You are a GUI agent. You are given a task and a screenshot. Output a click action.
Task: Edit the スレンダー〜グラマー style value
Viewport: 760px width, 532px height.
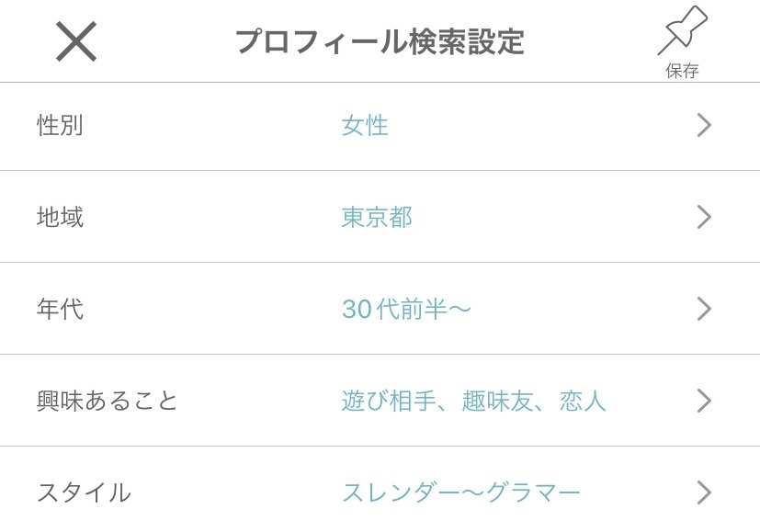coord(460,493)
